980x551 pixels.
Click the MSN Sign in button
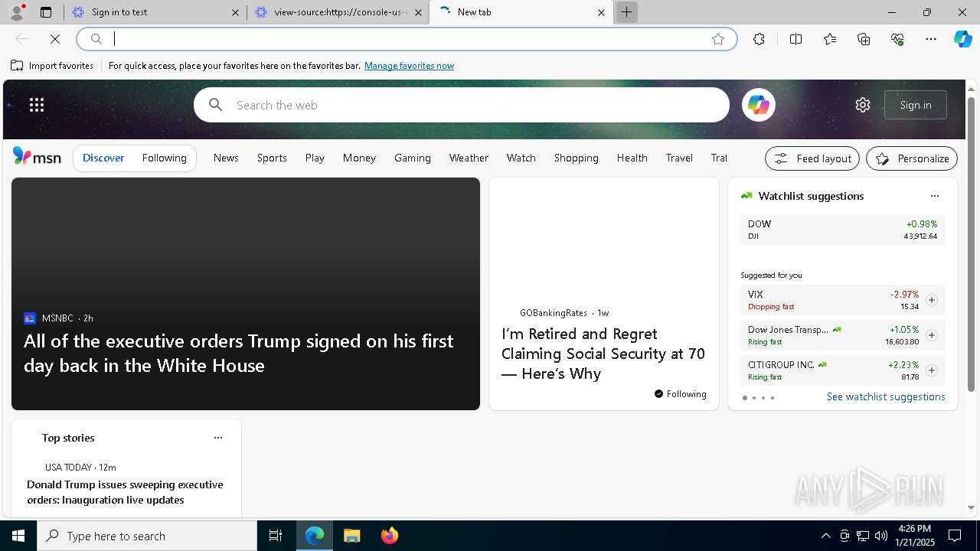pyautogui.click(x=916, y=105)
